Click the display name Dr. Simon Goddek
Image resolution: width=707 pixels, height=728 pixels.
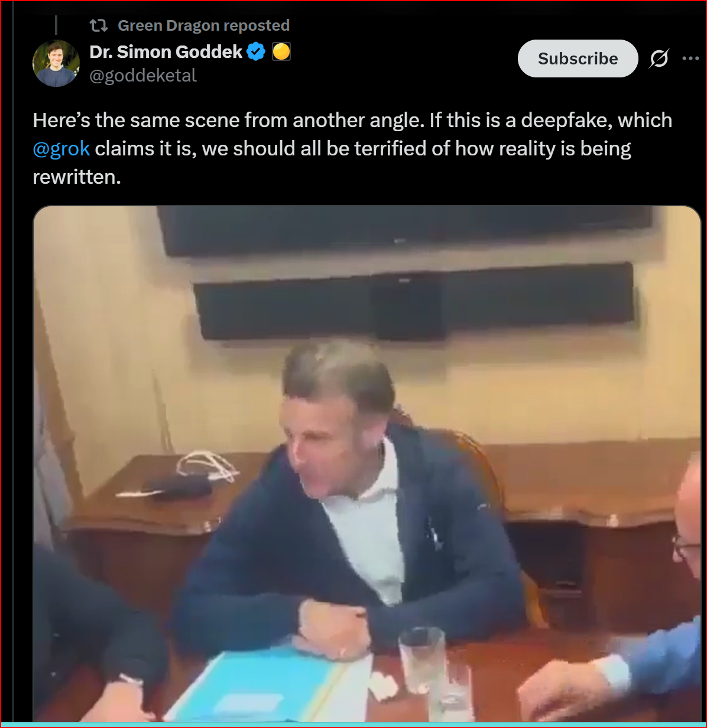pos(166,52)
